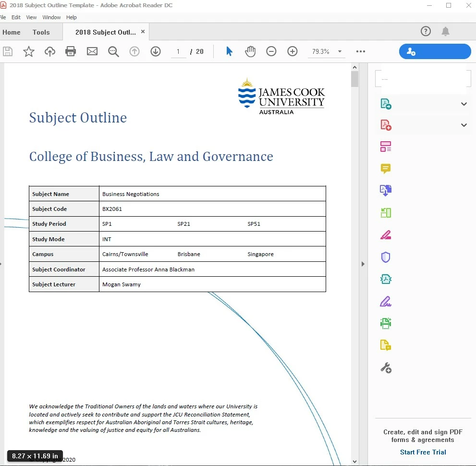The width and height of the screenshot is (476, 466).
Task: Open Create PDF tool in side panel
Action: (x=386, y=125)
